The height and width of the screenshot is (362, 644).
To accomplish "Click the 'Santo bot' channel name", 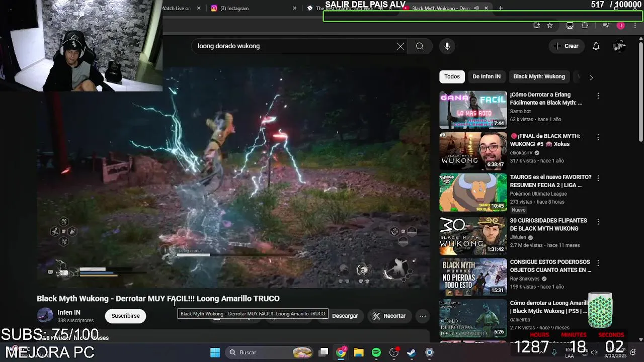I will point(520,112).
